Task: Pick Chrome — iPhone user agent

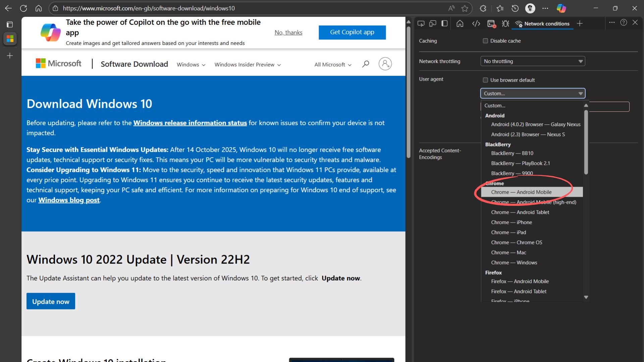Action: click(532, 222)
